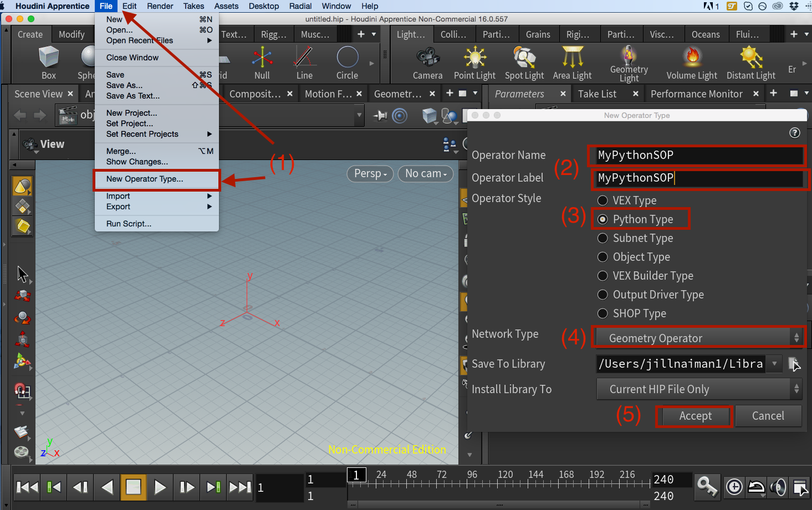Jump to last frame in playbar
Screen dimensions: 812x510
(240, 487)
